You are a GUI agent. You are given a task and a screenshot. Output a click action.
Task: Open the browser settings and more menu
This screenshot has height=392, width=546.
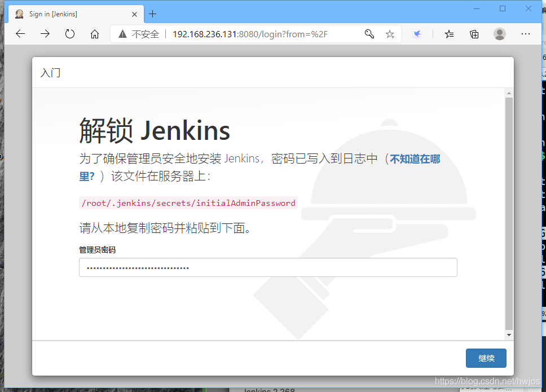[x=526, y=34]
